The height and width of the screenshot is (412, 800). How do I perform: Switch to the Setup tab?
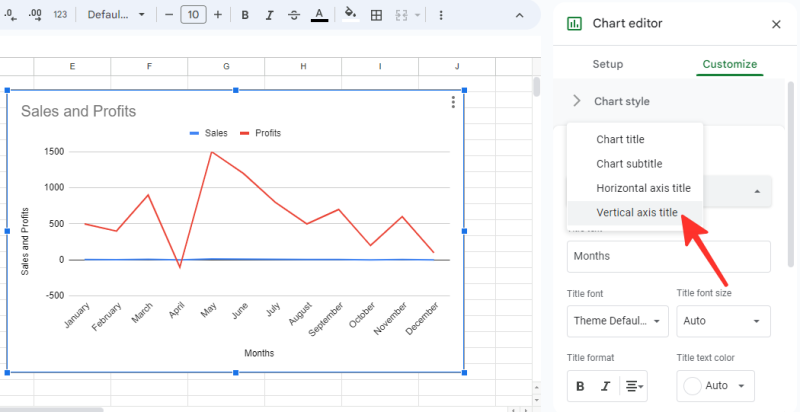pos(607,64)
